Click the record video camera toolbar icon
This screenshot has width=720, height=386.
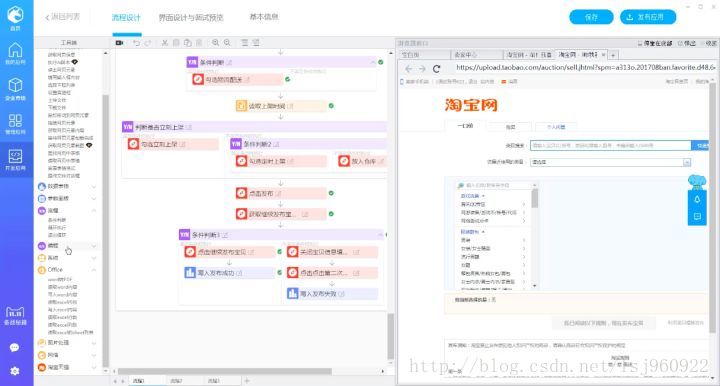[x=119, y=43]
